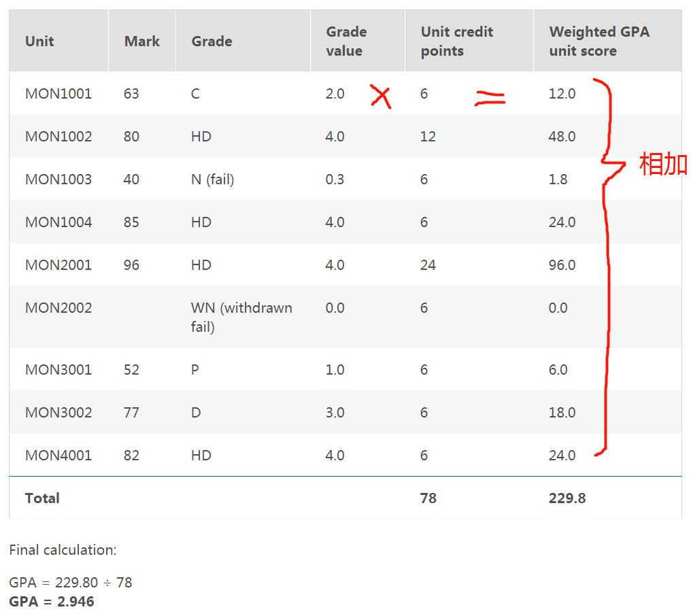Click weighted score 1.8 for MON1003
Viewport: 691px width, 616px height.
(558, 179)
